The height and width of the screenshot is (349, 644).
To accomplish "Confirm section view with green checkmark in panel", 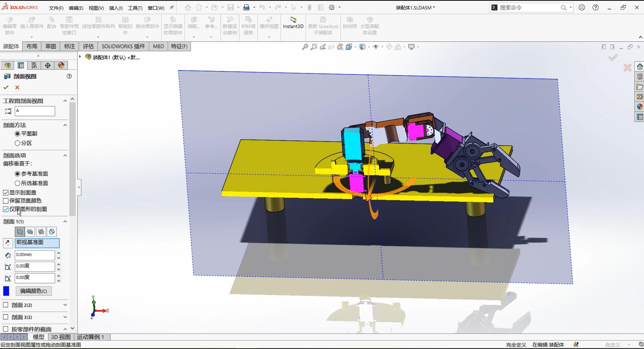I will (6, 88).
